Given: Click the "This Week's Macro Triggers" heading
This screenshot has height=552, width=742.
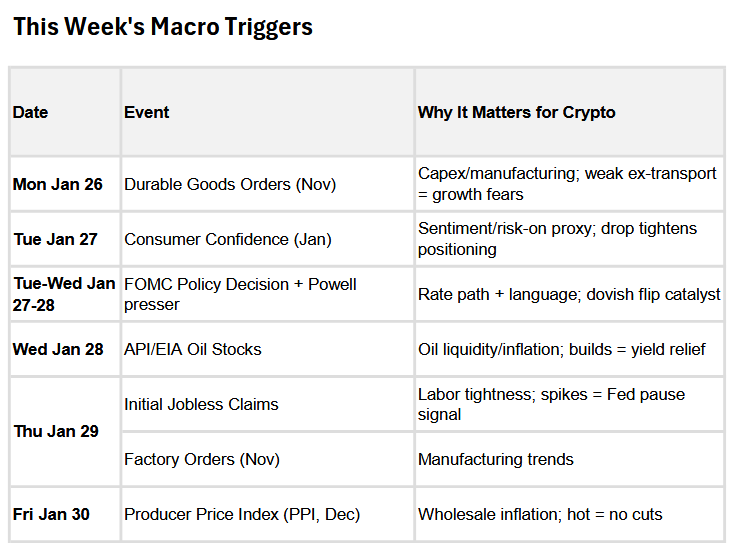Looking at the screenshot, I should click(163, 27).
